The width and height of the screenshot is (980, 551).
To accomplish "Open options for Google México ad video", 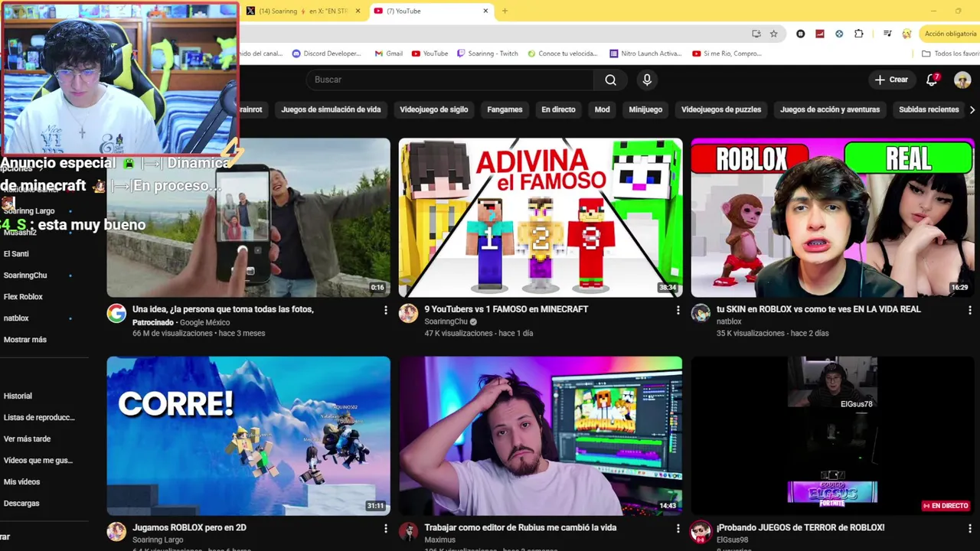I will tap(385, 310).
